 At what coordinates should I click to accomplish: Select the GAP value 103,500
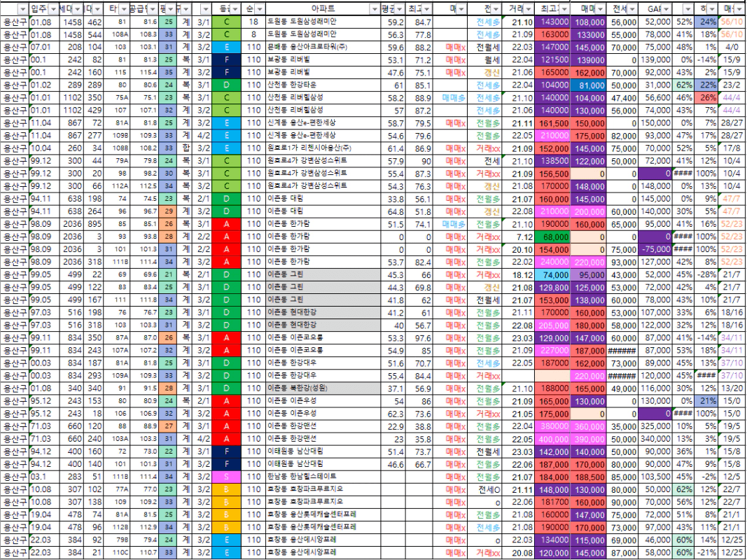tap(655, 477)
